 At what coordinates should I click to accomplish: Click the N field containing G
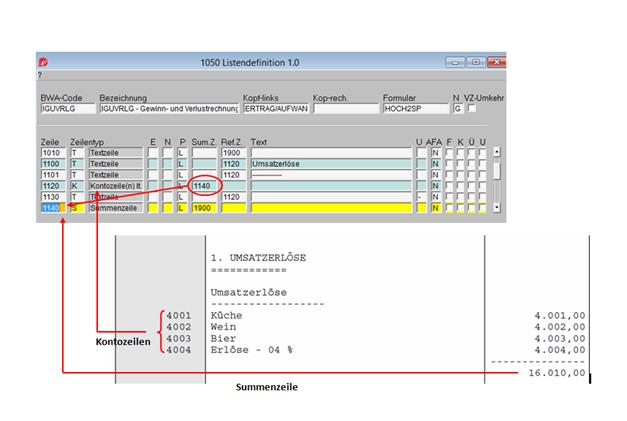(x=458, y=109)
